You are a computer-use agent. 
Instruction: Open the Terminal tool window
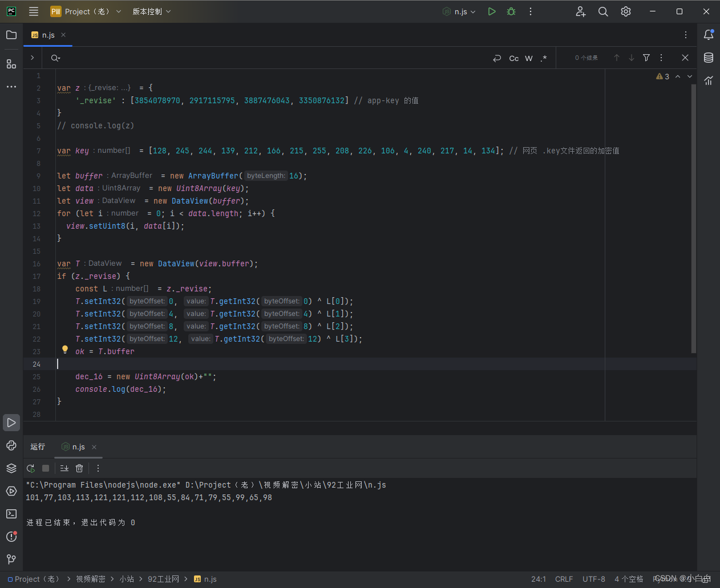click(11, 514)
